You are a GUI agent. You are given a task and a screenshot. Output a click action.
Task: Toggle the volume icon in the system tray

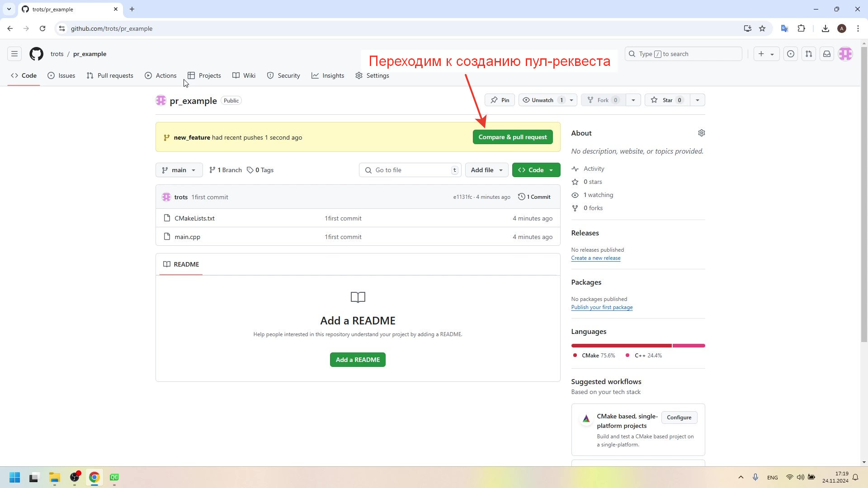tap(800, 477)
